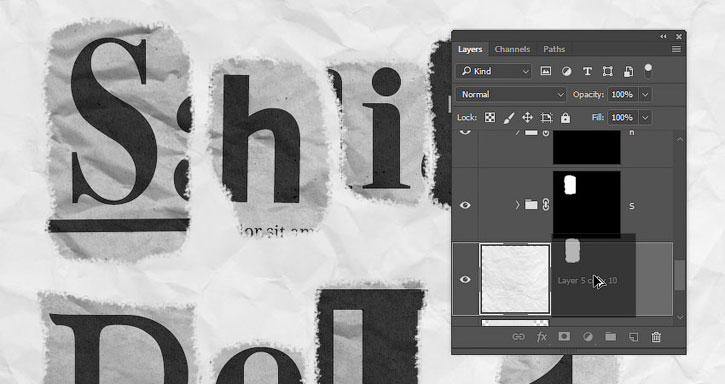Select the crumpled paper layer thumbnail
The image size is (725, 384).
515,279
